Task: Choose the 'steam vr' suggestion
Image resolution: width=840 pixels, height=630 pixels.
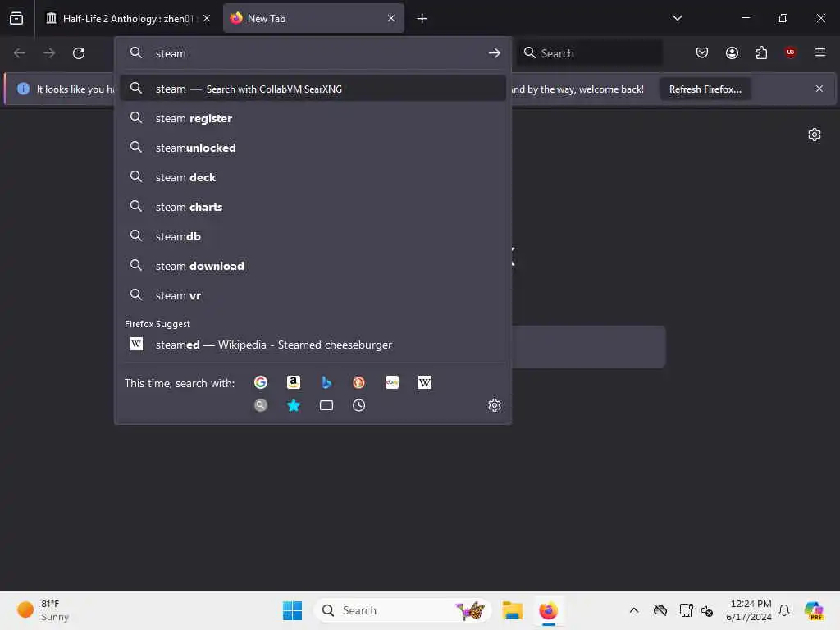Action: [x=313, y=294]
